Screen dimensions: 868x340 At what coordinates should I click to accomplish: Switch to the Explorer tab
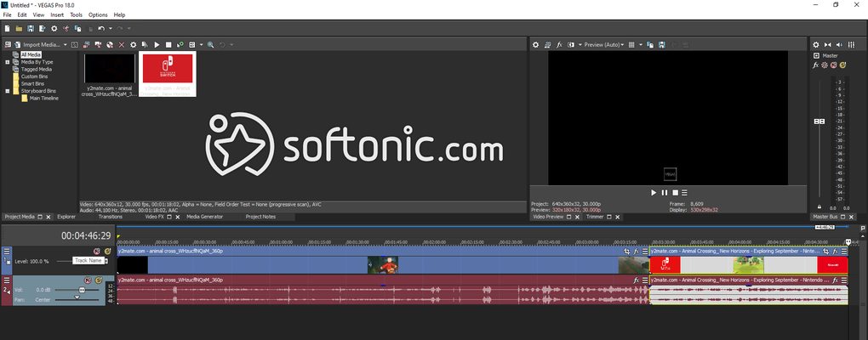point(66,217)
